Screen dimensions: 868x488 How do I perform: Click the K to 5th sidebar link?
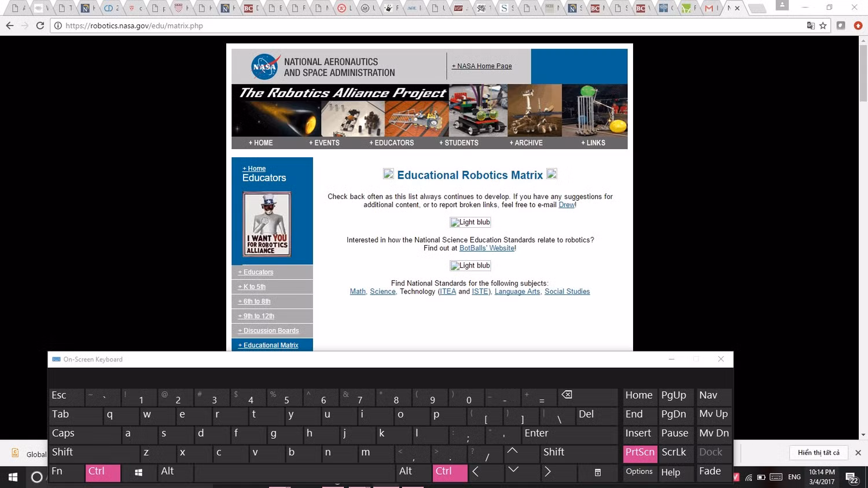pyautogui.click(x=252, y=287)
